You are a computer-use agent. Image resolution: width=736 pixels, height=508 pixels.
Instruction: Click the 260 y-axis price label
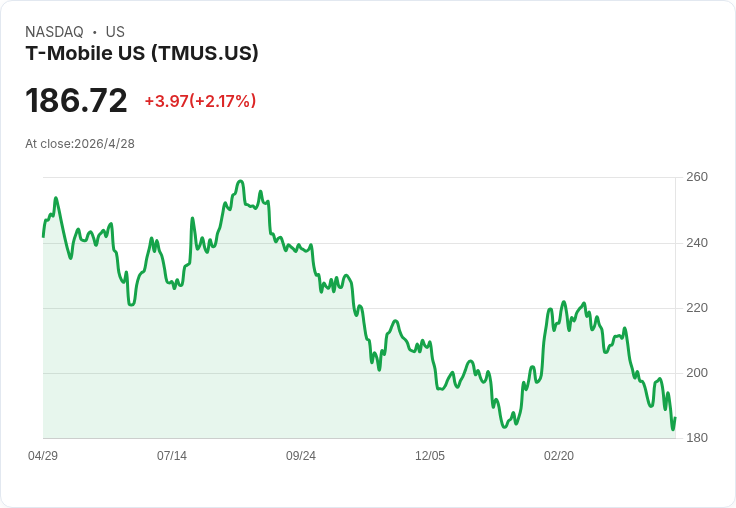pyautogui.click(x=697, y=177)
